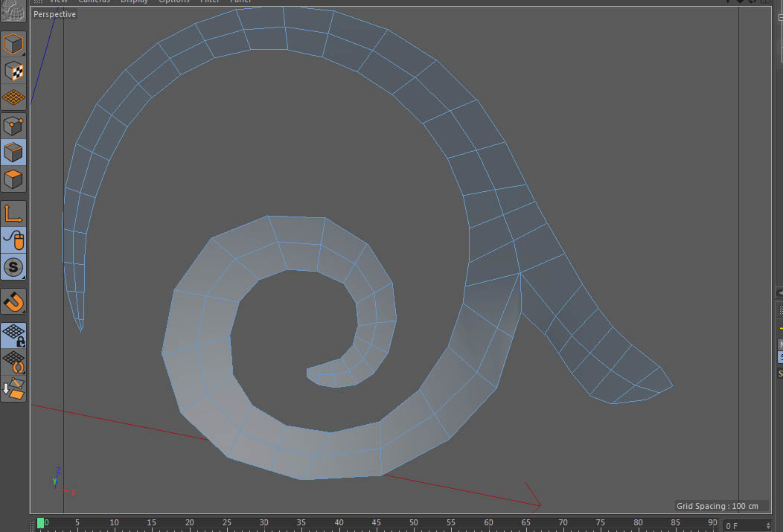The height and width of the screenshot is (532, 783).
Task: Activate the Workplane orange grid icon
Action: pyautogui.click(x=13, y=97)
